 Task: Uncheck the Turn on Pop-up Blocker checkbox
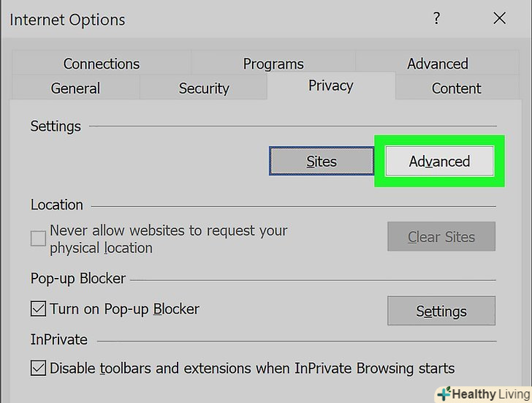pos(38,309)
